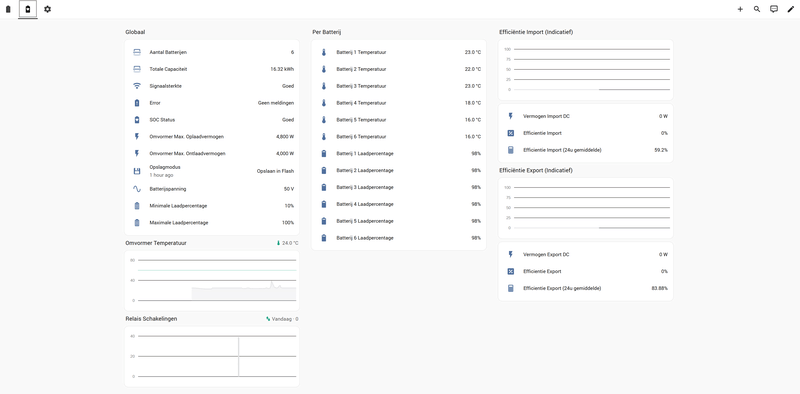The height and width of the screenshot is (394, 800).
Task: Open the settings gear tab
Action: coord(47,9)
